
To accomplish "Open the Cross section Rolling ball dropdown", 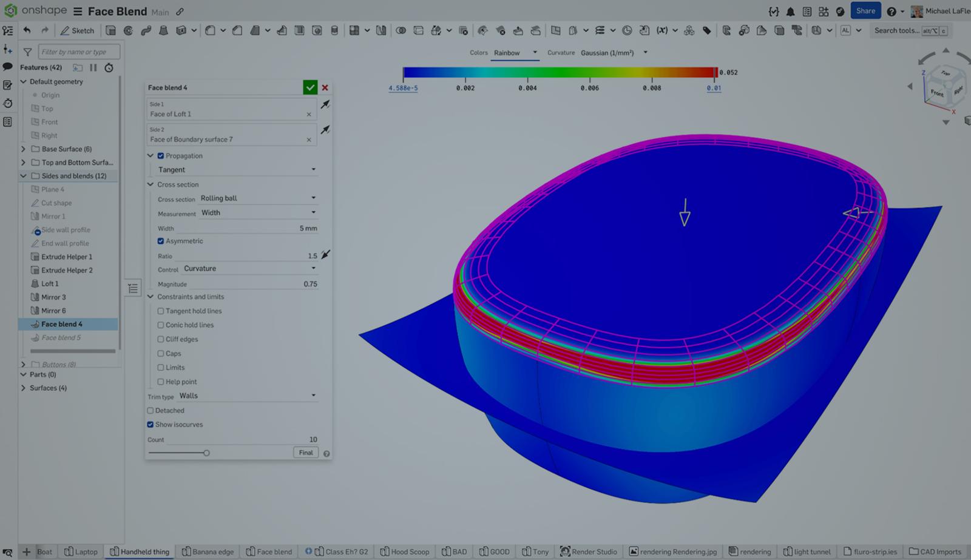I will coord(258,198).
